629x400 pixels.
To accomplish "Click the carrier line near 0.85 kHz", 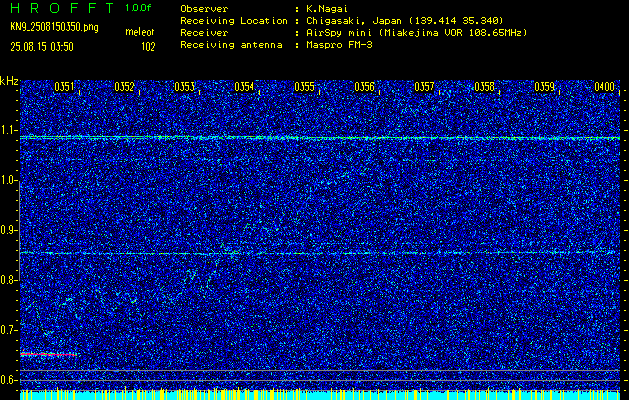I will pyautogui.click(x=320, y=253).
